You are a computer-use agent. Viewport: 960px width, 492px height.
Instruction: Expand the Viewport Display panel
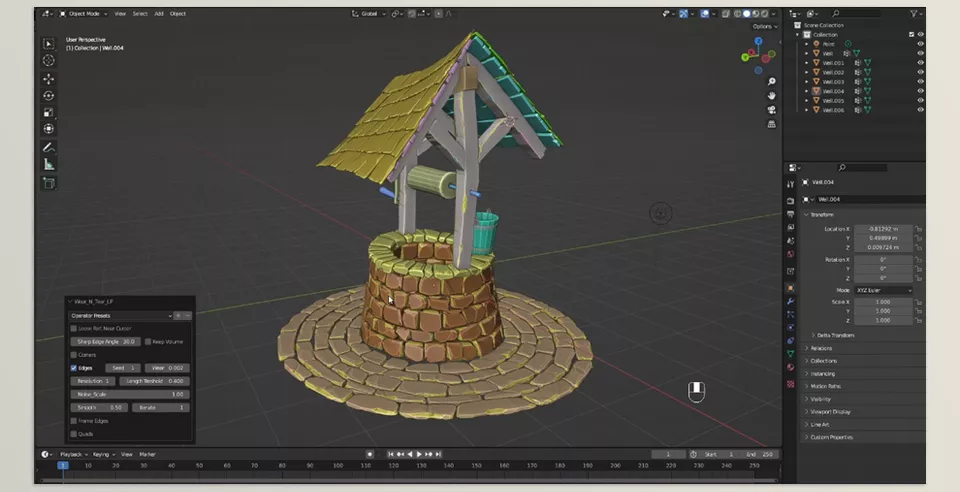click(x=831, y=411)
